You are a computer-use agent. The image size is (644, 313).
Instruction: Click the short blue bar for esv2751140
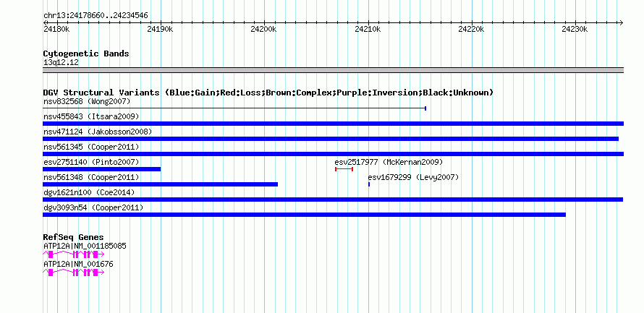pos(102,169)
